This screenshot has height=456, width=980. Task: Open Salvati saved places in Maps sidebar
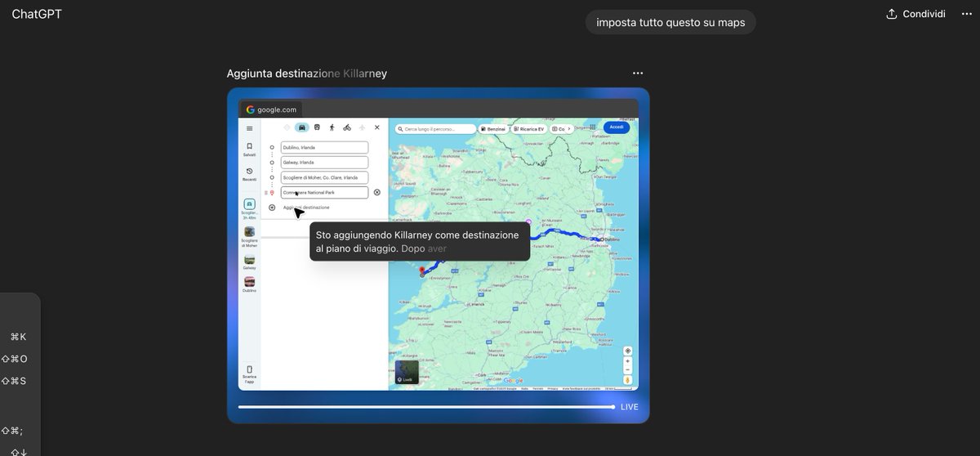tap(249, 150)
